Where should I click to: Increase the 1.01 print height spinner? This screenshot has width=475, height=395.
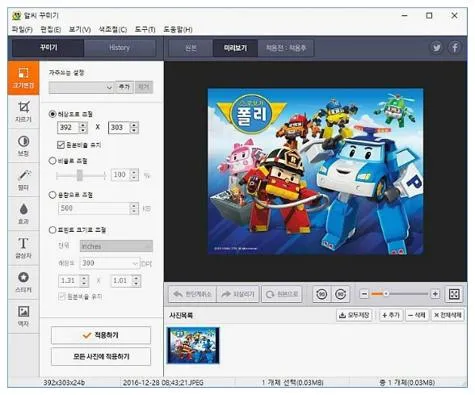[136, 278]
